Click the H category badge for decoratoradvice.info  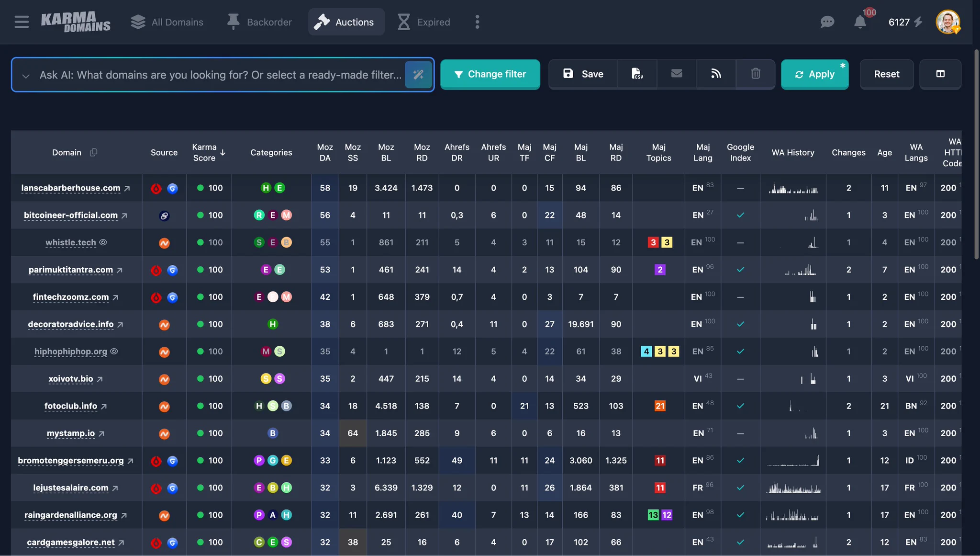pos(273,324)
